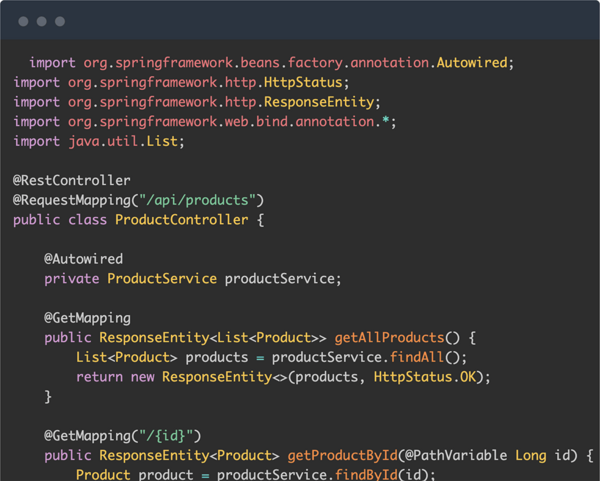Click the @PathVariable annotation
The width and height of the screenshot is (600, 481).
click(x=456, y=455)
